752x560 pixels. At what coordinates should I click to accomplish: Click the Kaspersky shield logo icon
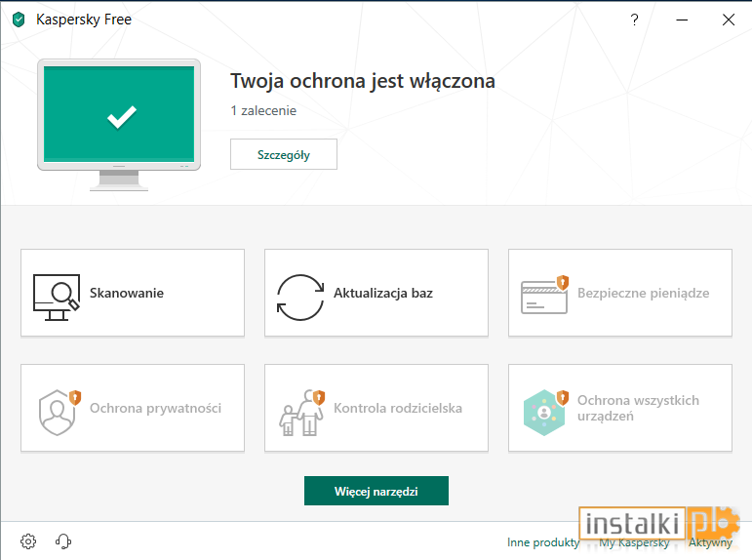click(19, 20)
